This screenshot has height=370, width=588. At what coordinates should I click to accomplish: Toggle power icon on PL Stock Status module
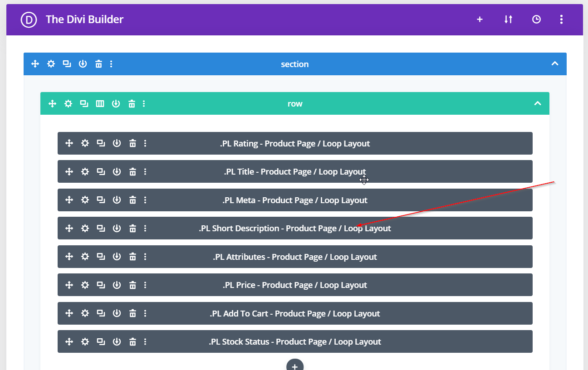(117, 341)
